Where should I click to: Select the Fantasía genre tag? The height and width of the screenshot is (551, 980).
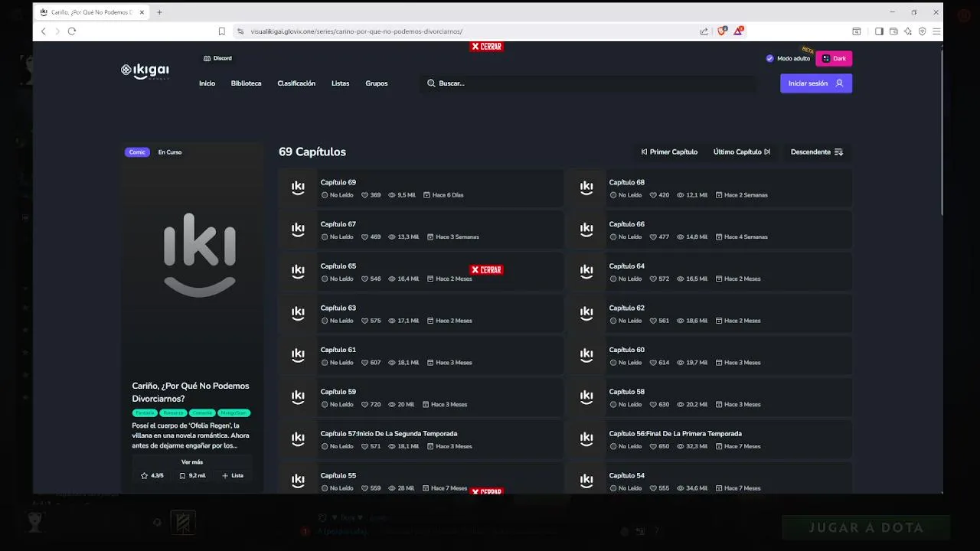tap(145, 413)
